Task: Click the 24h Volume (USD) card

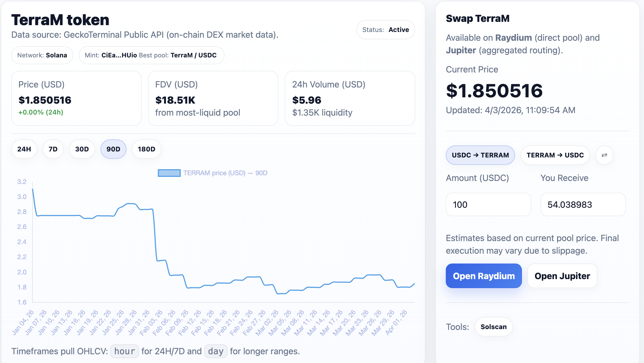Action: [350, 98]
